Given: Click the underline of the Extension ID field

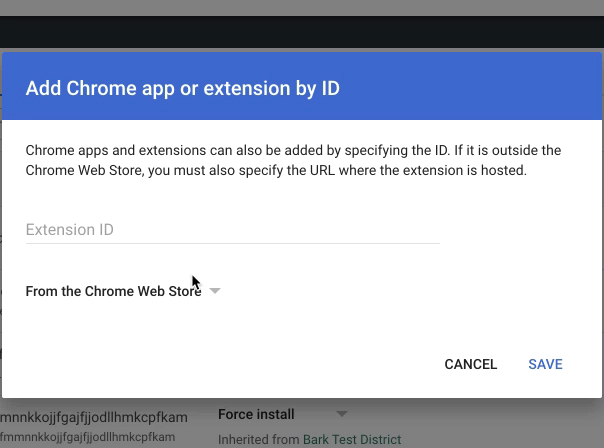Looking at the screenshot, I should [232, 243].
